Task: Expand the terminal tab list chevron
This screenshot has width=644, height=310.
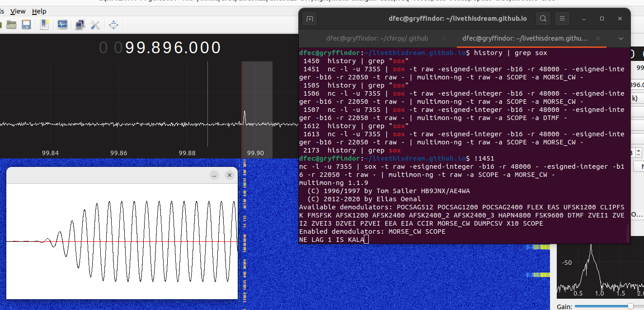Action: [x=621, y=38]
